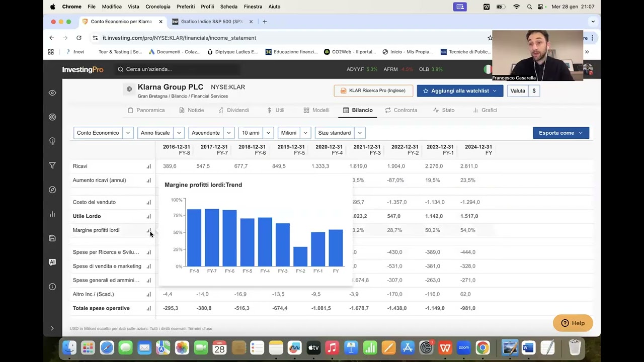Open a new Chrome tab with plus
This screenshot has width=644, height=362.
click(265, 22)
